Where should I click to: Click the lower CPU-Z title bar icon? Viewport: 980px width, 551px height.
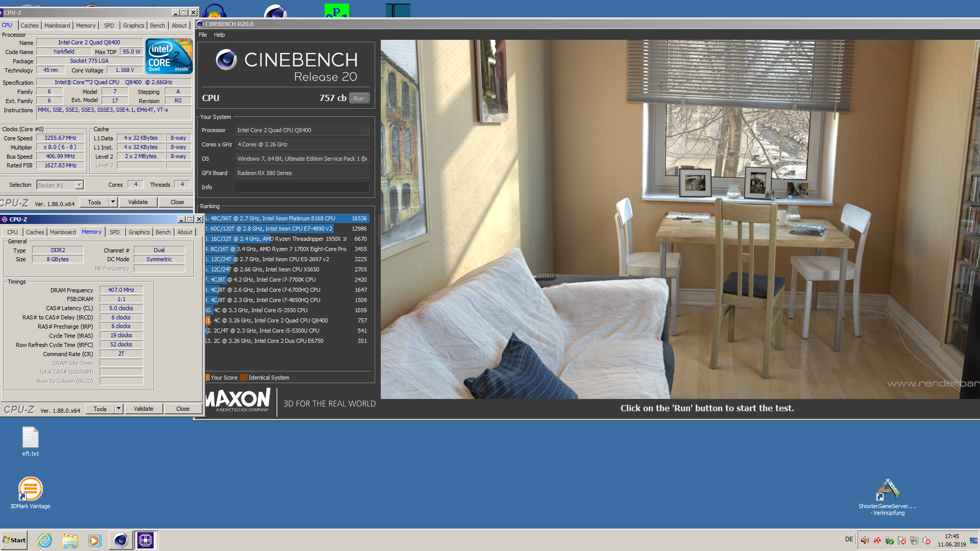click(5, 219)
